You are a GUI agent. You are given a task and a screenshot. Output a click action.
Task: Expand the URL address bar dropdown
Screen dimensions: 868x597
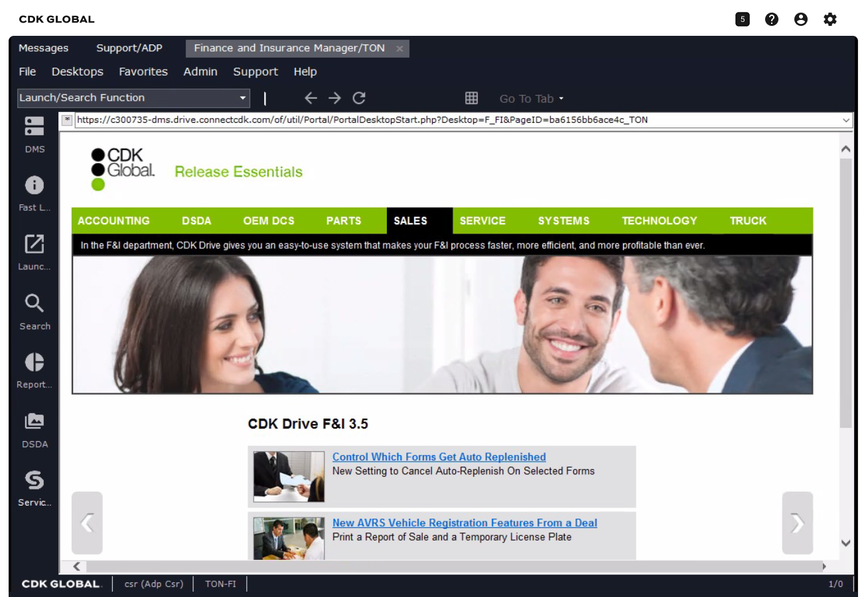coord(846,120)
